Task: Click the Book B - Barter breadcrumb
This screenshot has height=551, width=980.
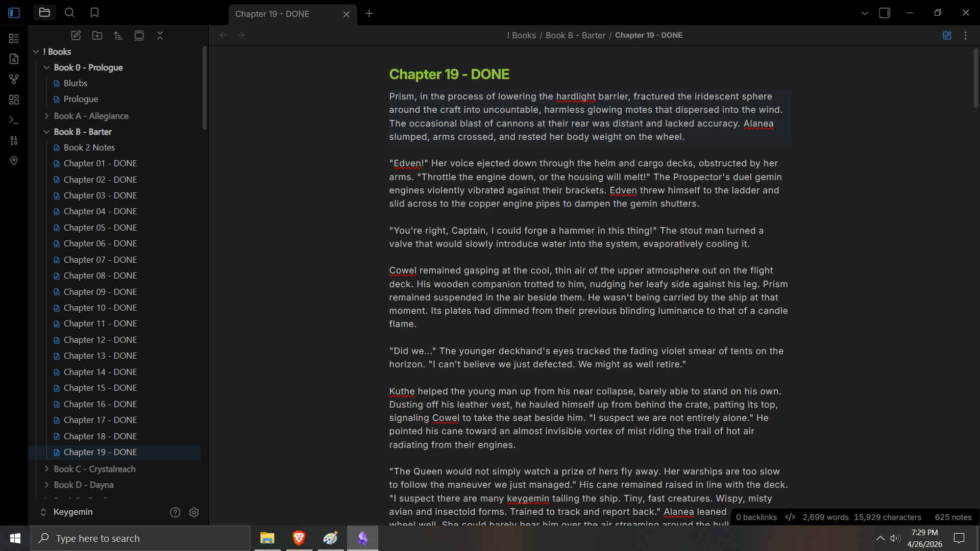Action: (x=575, y=35)
